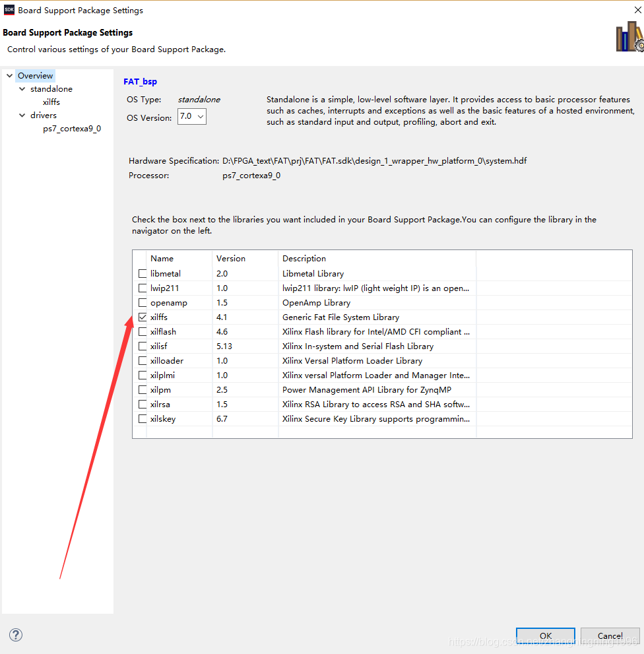The width and height of the screenshot is (644, 654).
Task: Uncheck the xilffs library checkbox
Action: pos(143,317)
